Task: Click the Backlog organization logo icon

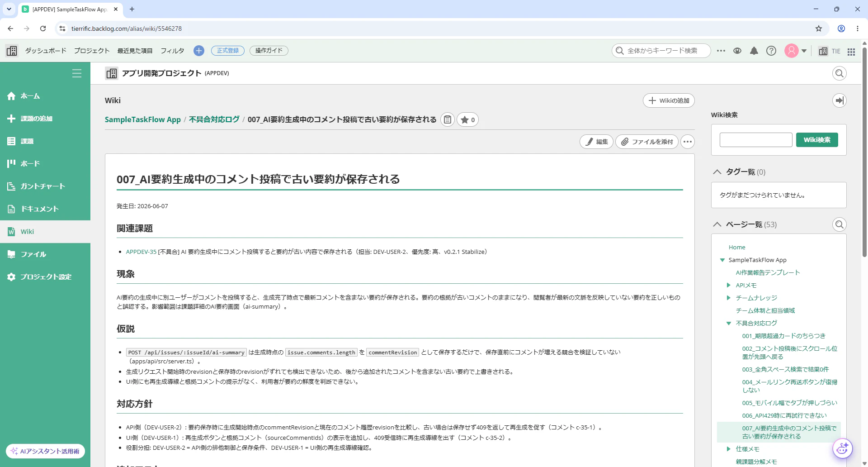Action: [x=12, y=51]
